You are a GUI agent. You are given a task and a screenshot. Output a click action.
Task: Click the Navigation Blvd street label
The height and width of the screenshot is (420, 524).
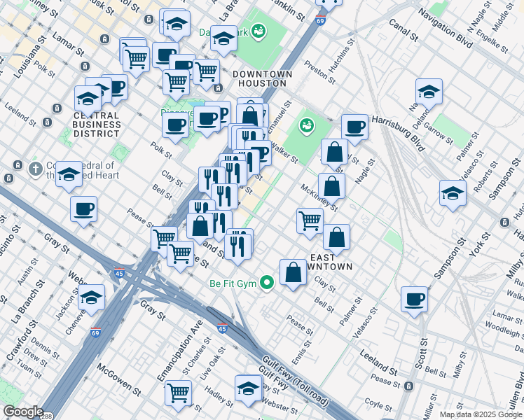click(446, 29)
